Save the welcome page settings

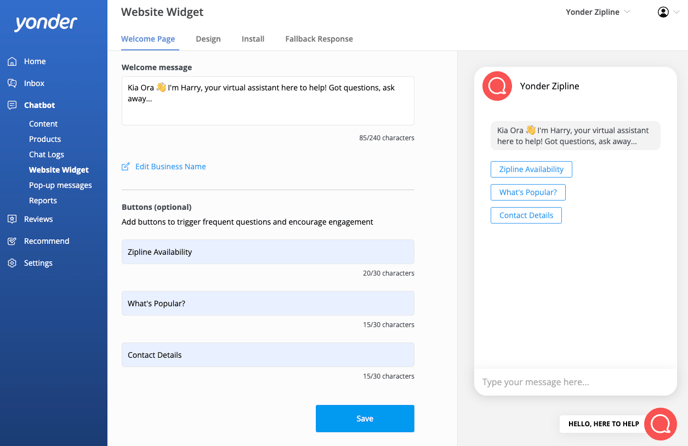click(365, 418)
